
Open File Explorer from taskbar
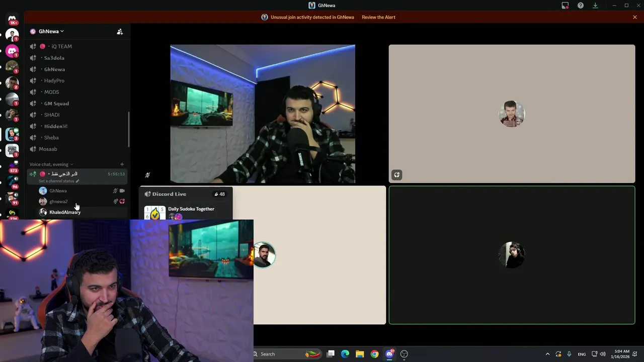point(360,354)
